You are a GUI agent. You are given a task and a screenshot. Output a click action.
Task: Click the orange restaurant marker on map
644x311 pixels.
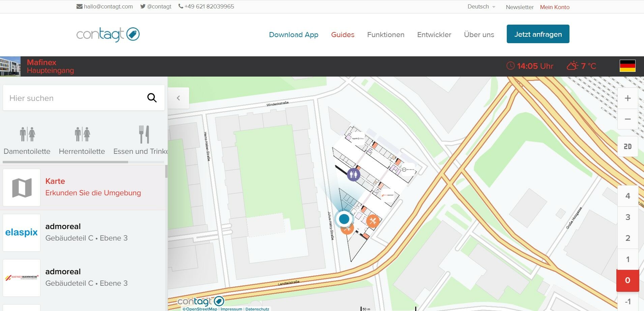coord(373,221)
